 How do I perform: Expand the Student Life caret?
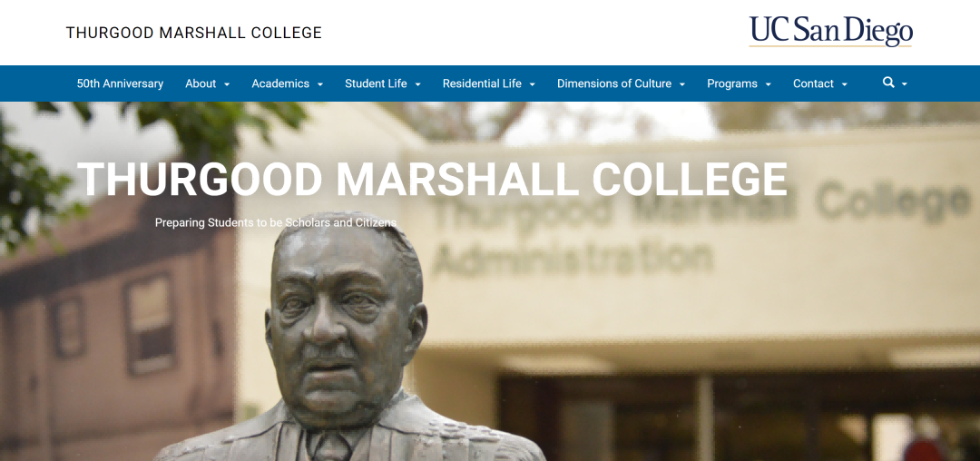click(x=417, y=84)
